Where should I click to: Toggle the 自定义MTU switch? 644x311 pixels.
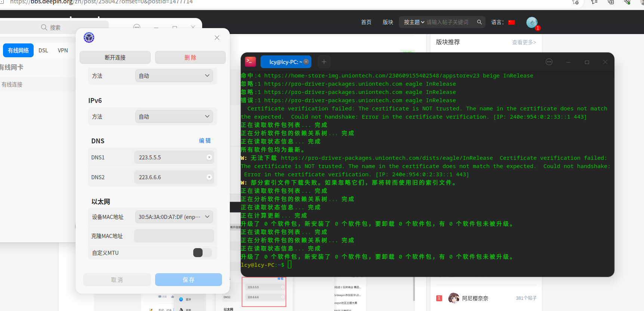coord(202,253)
